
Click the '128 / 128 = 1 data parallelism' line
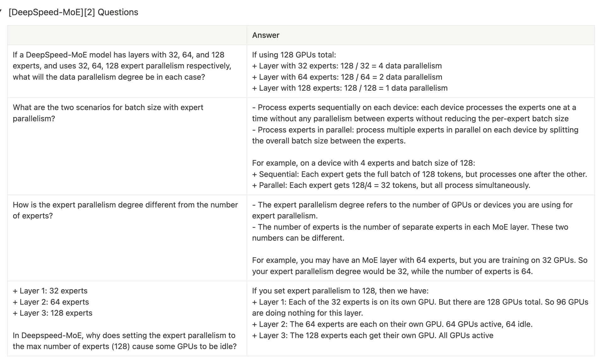coord(350,88)
